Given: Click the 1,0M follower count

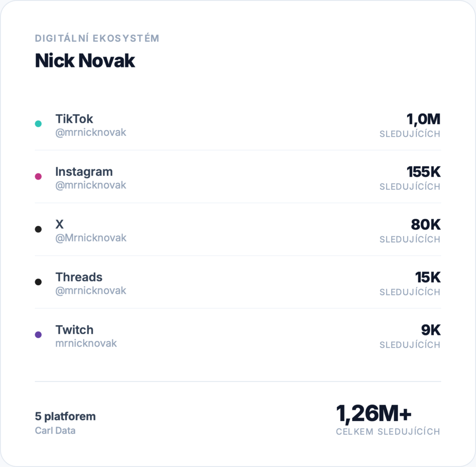Looking at the screenshot, I should pyautogui.click(x=423, y=120).
